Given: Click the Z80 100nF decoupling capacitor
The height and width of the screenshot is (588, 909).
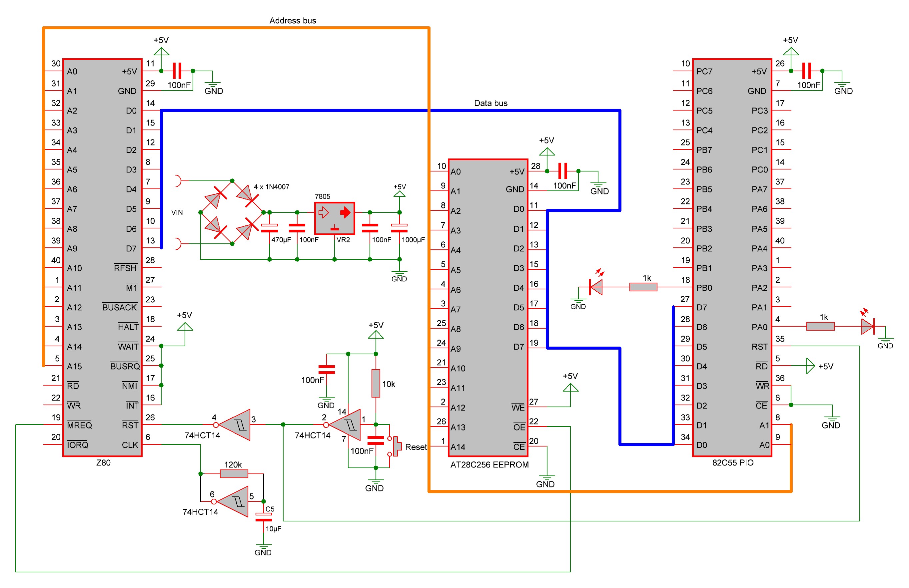Looking at the screenshot, I should pos(177,71).
